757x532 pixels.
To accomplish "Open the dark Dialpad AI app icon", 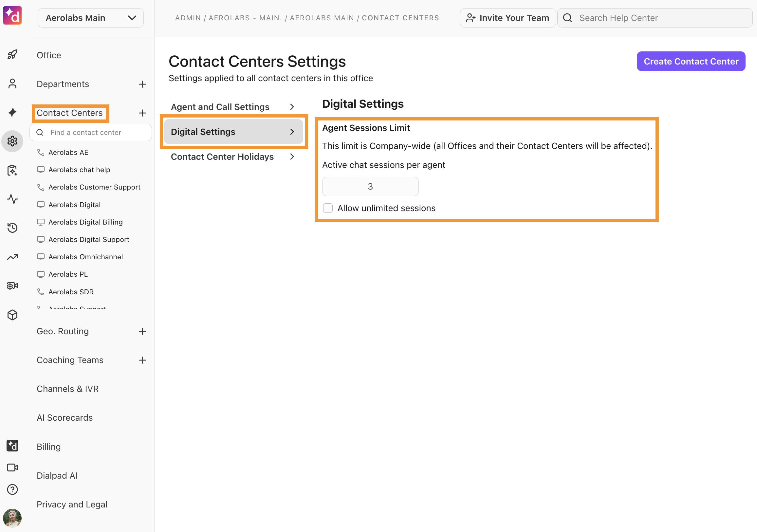I will (x=12, y=446).
